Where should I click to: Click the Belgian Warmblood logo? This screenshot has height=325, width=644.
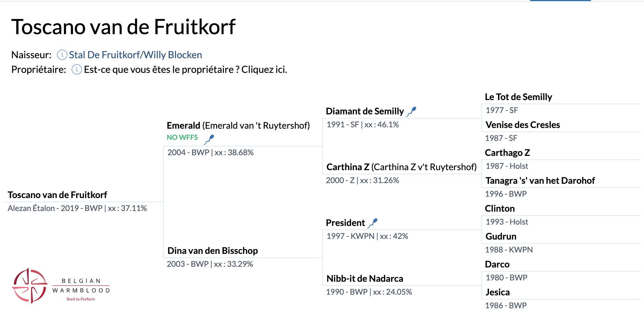pyautogui.click(x=61, y=286)
